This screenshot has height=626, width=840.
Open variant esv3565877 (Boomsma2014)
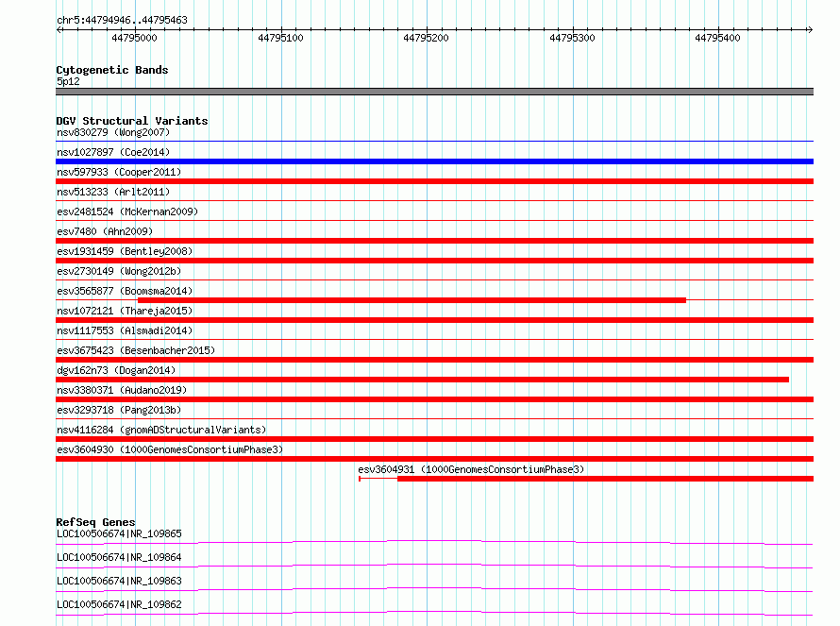(x=125, y=291)
